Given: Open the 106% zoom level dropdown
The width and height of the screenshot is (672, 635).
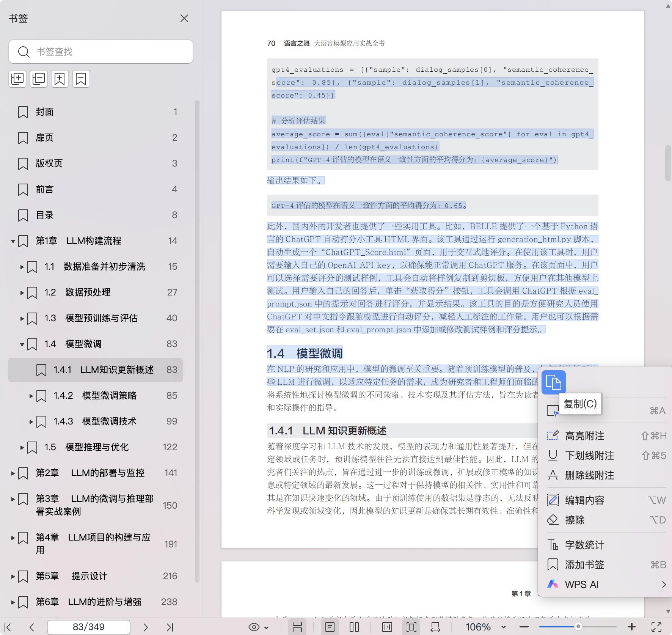Looking at the screenshot, I should point(503,627).
